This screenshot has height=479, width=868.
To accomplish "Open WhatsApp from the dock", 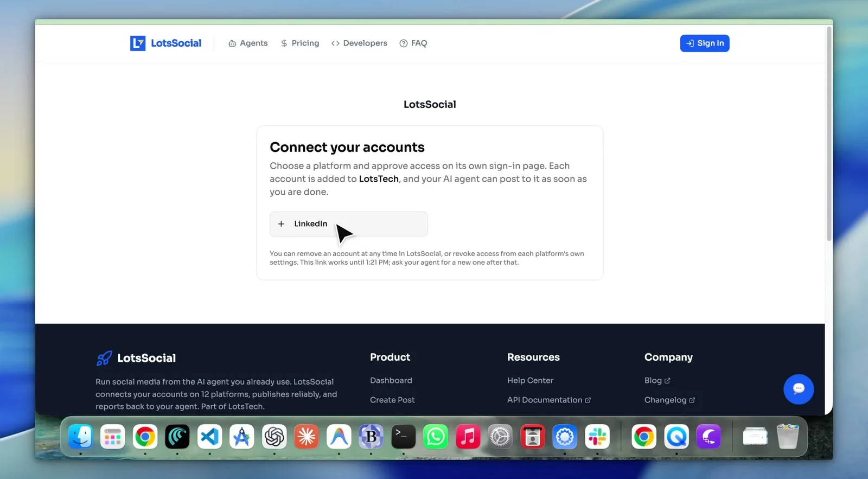I will (x=436, y=437).
